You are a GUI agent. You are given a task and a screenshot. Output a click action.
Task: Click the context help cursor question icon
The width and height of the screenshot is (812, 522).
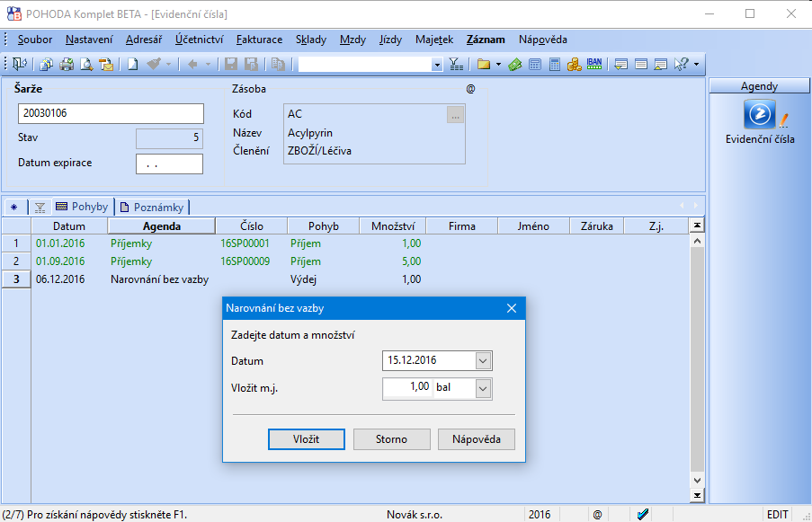681,64
